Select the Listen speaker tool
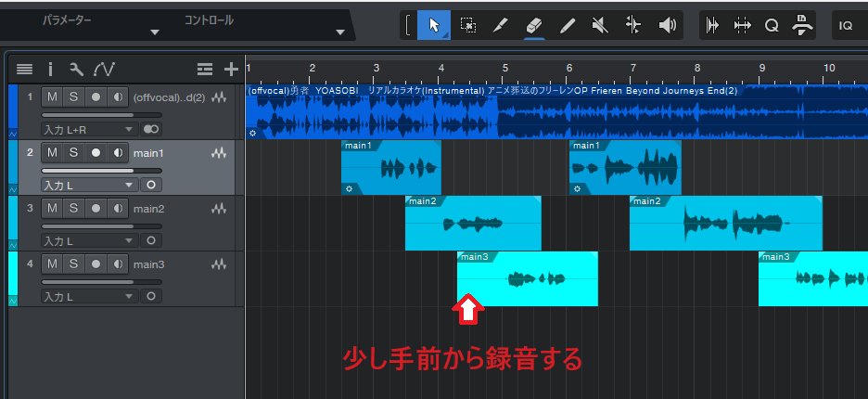Viewport: 868px width, 399px height. (667, 25)
